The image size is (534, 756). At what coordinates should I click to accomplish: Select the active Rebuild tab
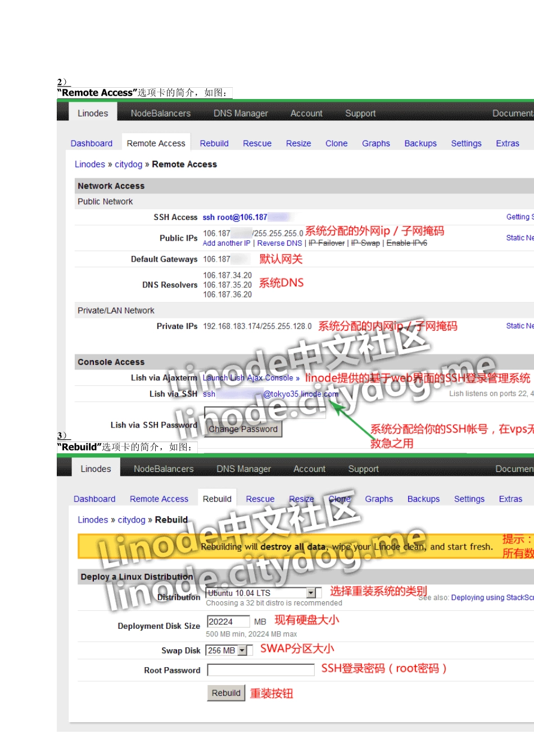(217, 499)
